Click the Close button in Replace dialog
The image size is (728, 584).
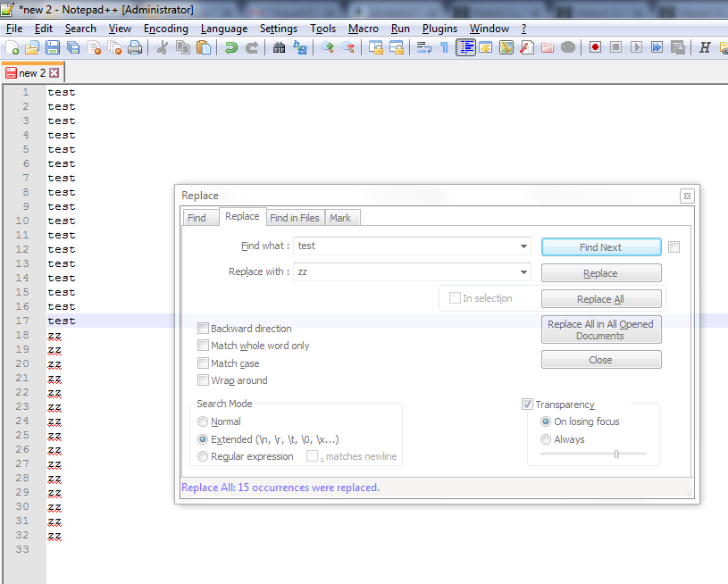tap(601, 360)
